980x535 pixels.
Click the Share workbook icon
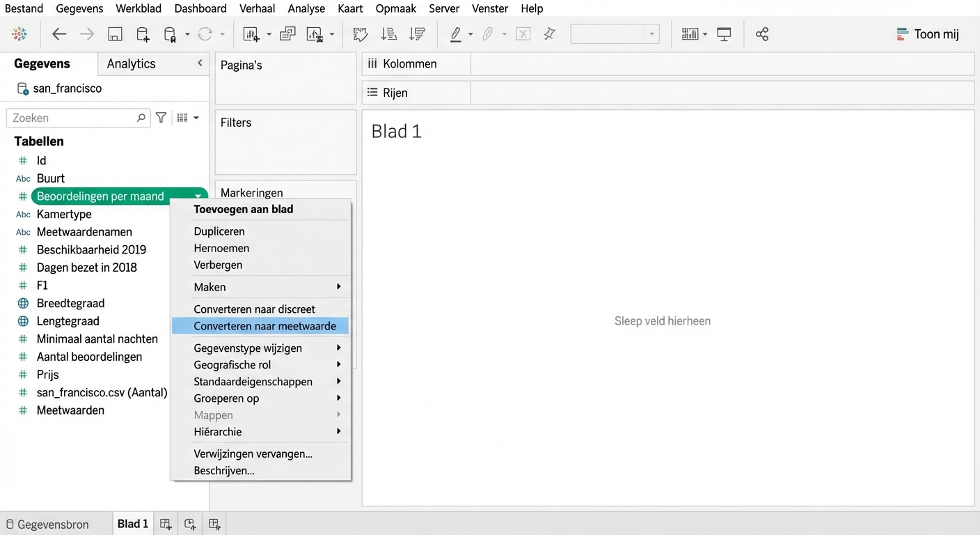(x=762, y=34)
